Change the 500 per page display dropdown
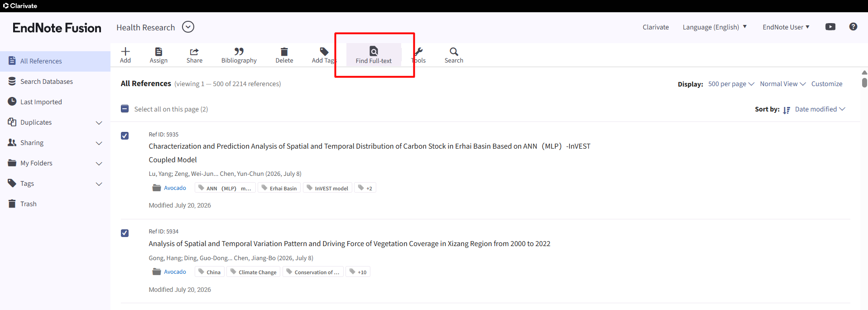868x310 pixels. [x=731, y=84]
